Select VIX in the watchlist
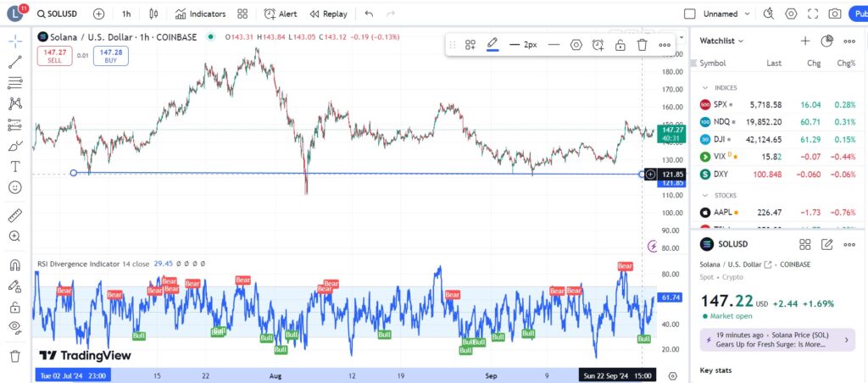The image size is (868, 383). [778, 157]
